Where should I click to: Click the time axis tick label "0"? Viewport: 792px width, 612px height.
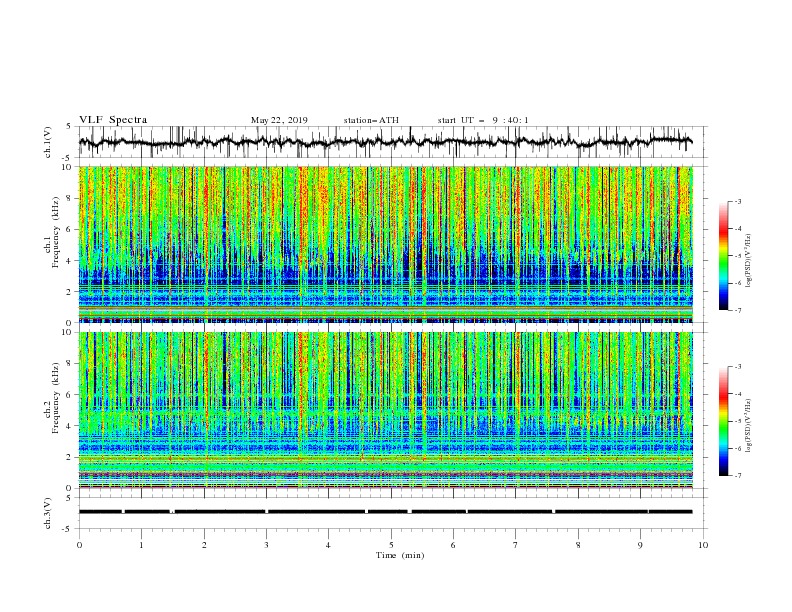coord(79,545)
